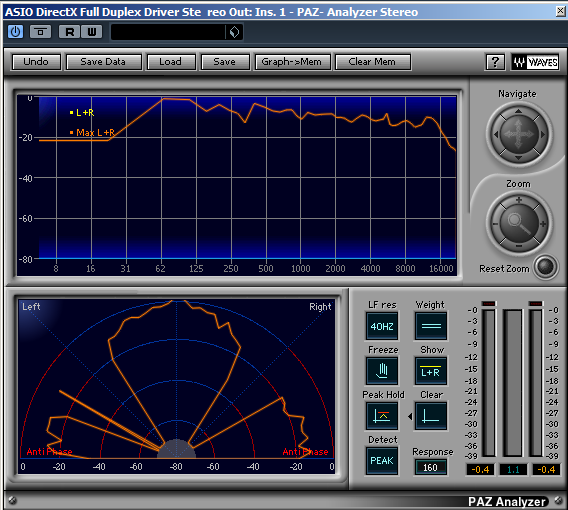Viewport: 568px width, 510px height.
Task: Click the Left label in stereo display
Action: coord(31,307)
